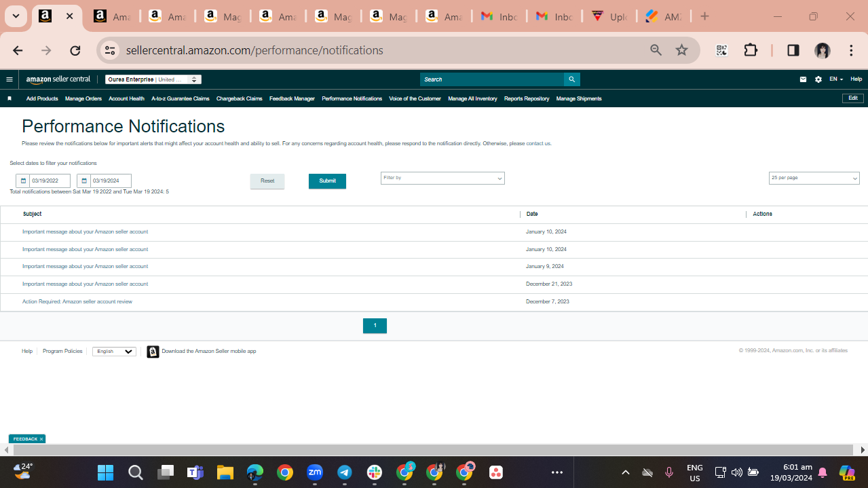Click the zoom magnifier icon in address bar

(656, 50)
